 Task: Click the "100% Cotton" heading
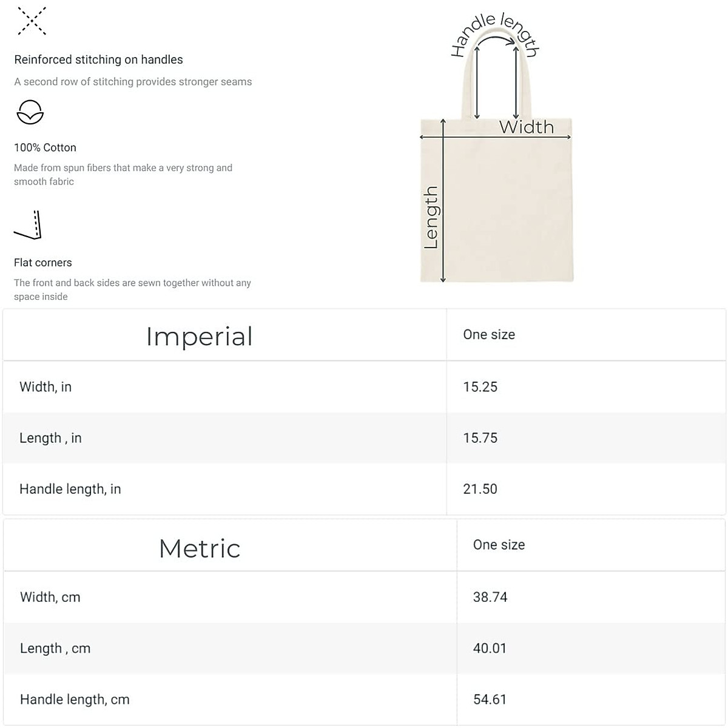[45, 147]
